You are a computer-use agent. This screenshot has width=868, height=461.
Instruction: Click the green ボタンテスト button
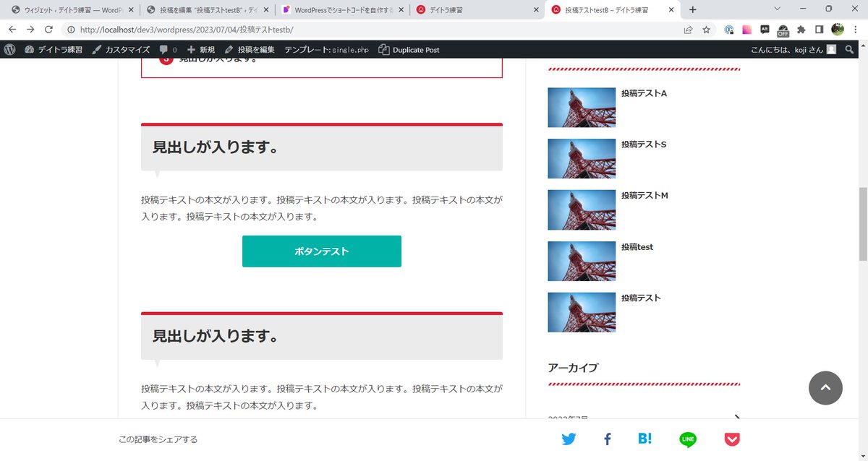[x=322, y=251]
